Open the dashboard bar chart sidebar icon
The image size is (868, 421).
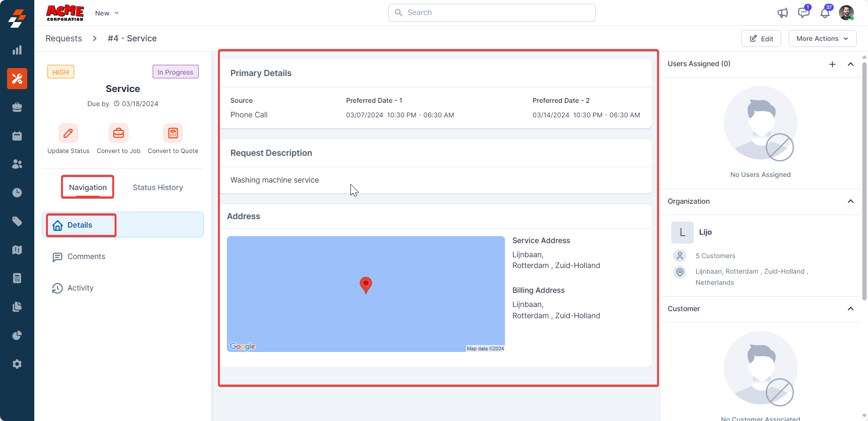click(x=17, y=50)
